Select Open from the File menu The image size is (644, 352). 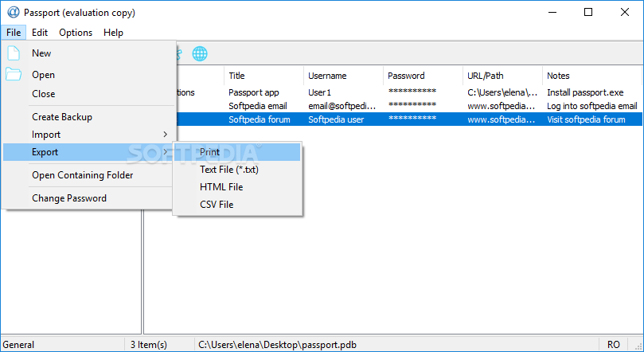coord(43,75)
